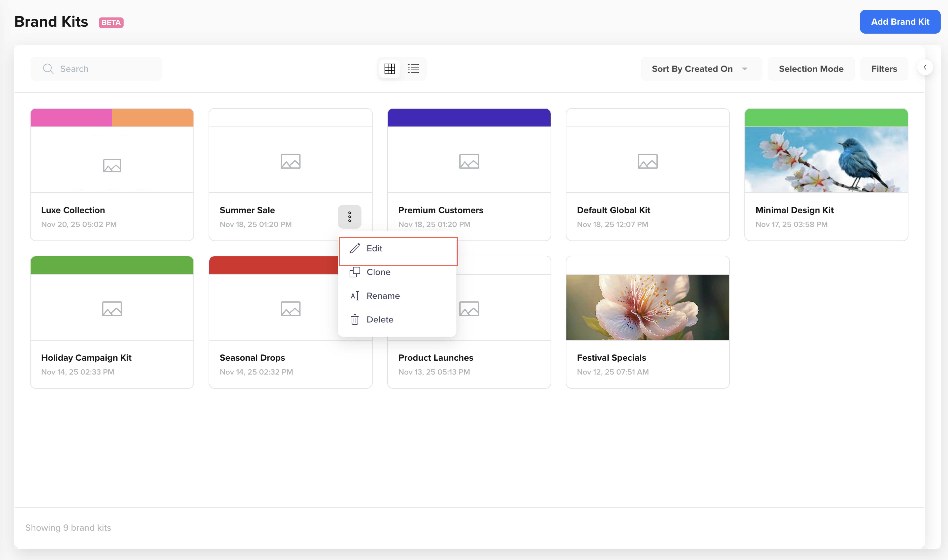Click the Product Launches kit title
Image resolution: width=948 pixels, height=560 pixels.
[x=436, y=358]
